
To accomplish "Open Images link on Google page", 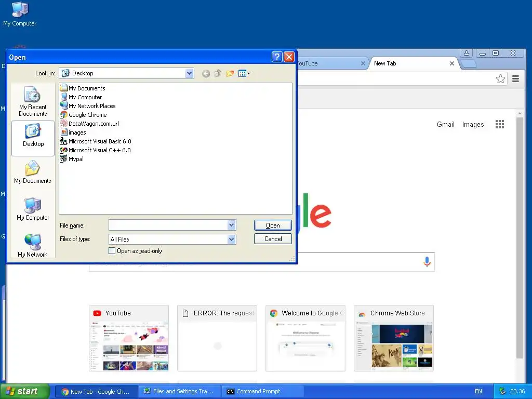I will pos(473,125).
